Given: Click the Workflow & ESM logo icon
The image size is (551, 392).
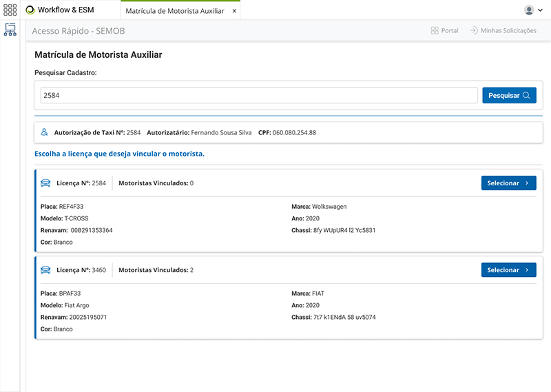Looking at the screenshot, I should coord(31,10).
